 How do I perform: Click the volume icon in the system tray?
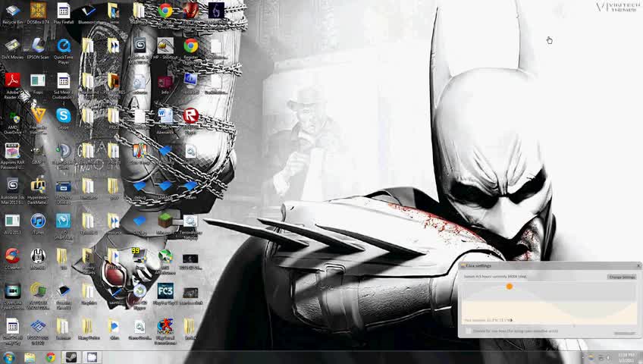point(609,358)
